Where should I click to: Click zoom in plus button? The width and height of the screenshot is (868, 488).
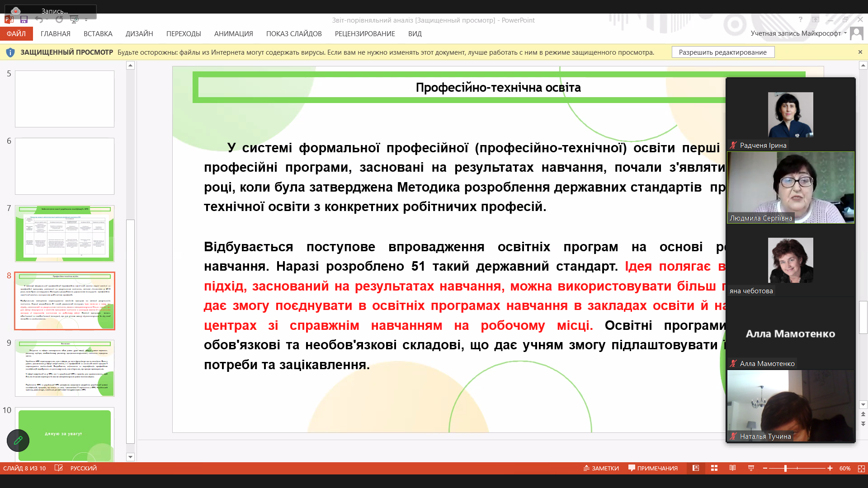click(830, 468)
